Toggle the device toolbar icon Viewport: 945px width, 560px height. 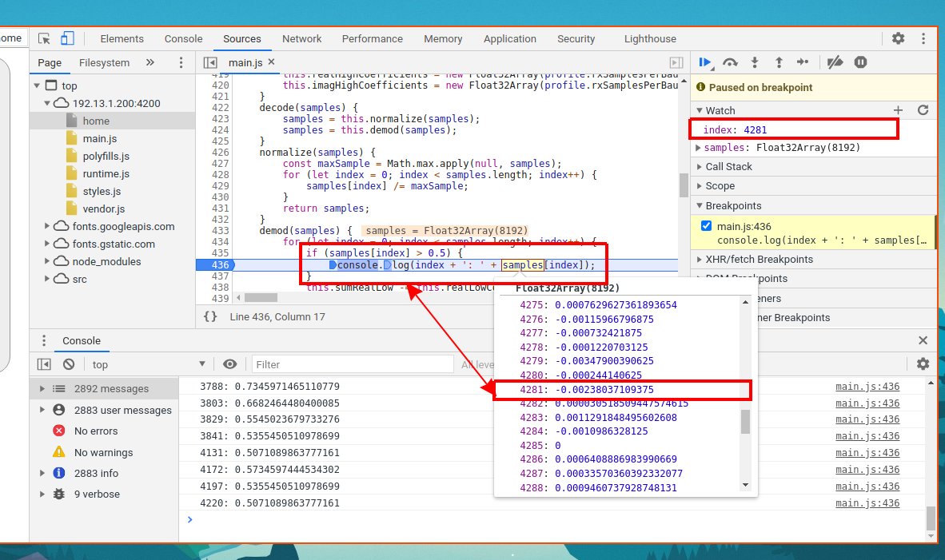coord(67,38)
